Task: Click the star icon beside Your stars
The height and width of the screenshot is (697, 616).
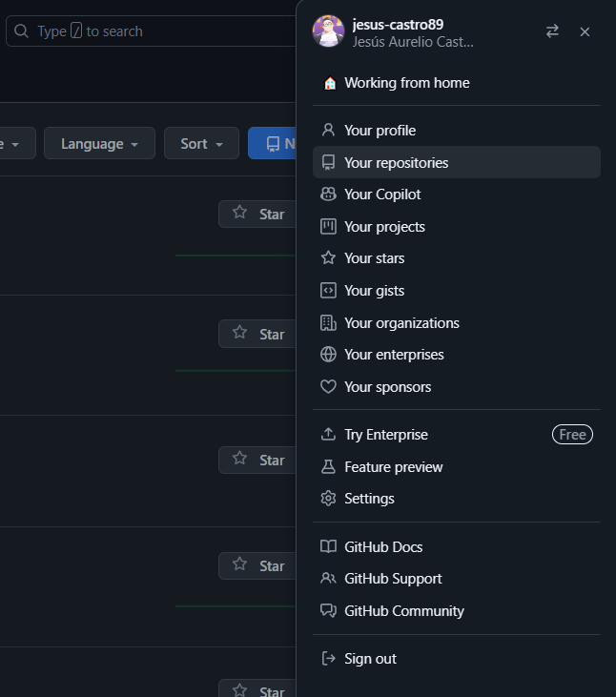Action: [328, 257]
